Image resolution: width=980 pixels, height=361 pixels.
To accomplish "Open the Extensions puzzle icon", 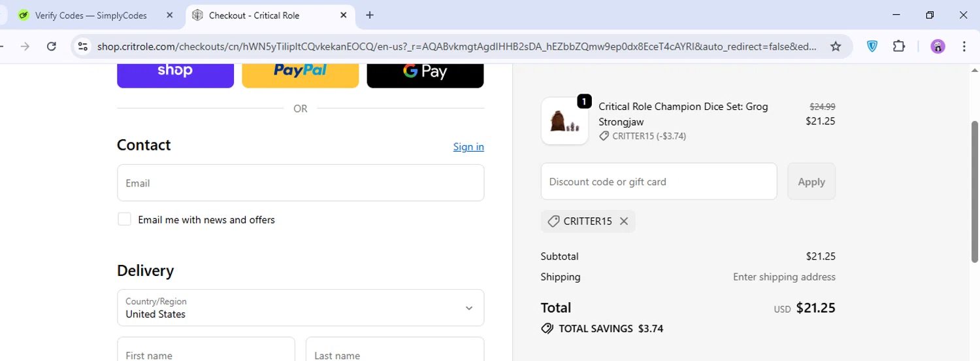I will coord(899,46).
